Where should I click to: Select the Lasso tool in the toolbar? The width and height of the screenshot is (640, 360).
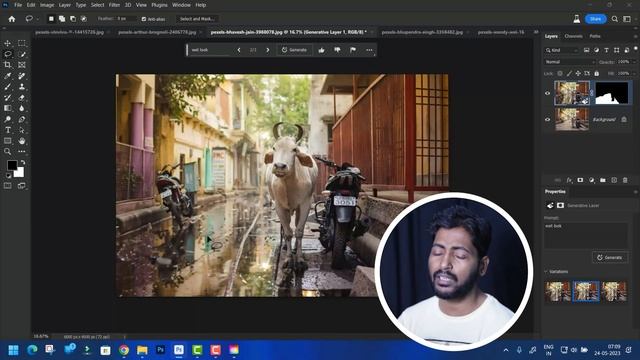click(7, 54)
